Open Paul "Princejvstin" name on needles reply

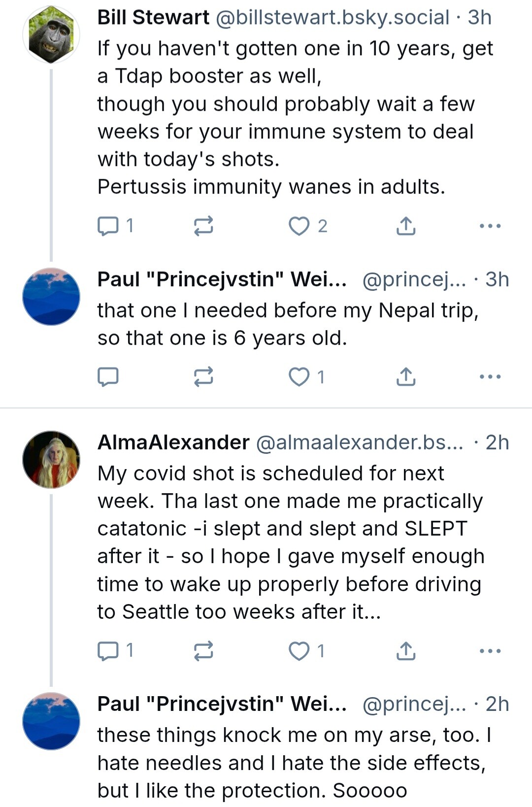click(x=222, y=704)
